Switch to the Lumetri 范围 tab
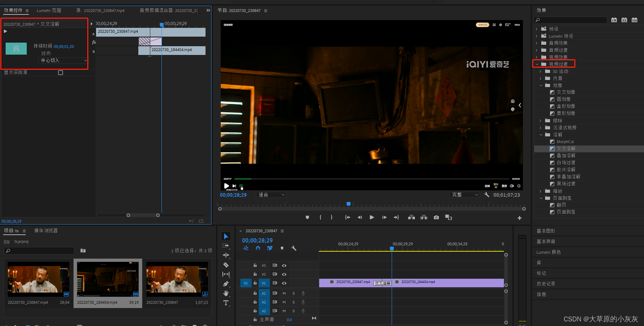The height and width of the screenshot is (326, 644). pyautogui.click(x=49, y=11)
